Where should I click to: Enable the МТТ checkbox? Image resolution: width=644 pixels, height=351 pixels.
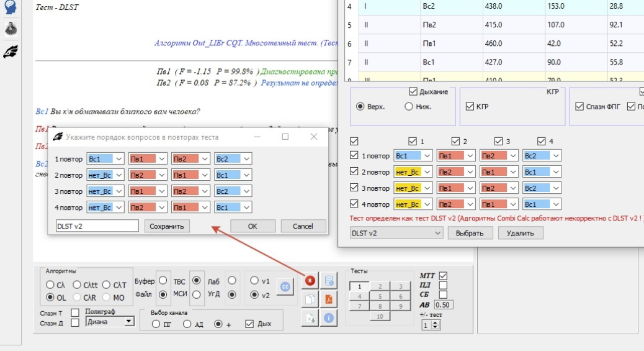[443, 276]
